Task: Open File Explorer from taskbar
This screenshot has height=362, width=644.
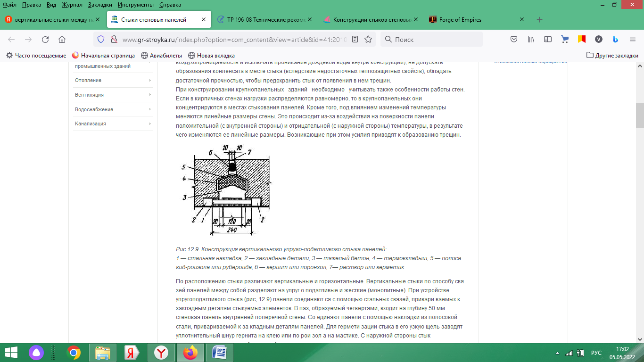Action: 102,353
